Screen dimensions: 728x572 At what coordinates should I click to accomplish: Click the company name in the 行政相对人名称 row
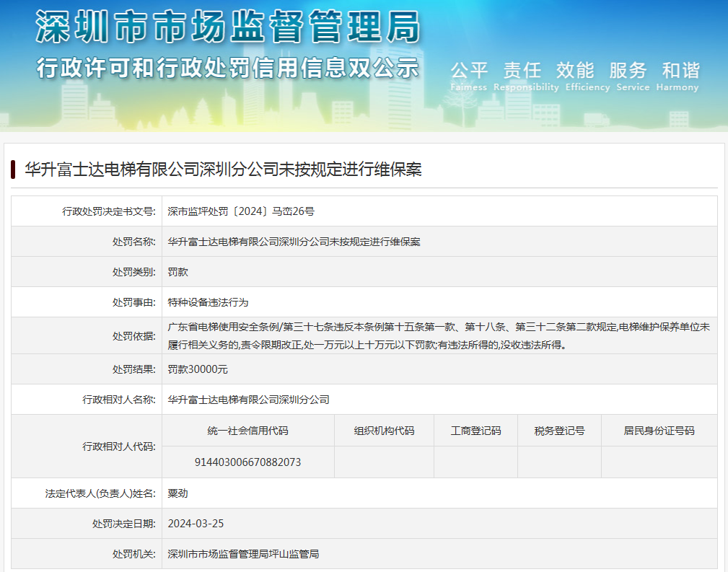(248, 400)
